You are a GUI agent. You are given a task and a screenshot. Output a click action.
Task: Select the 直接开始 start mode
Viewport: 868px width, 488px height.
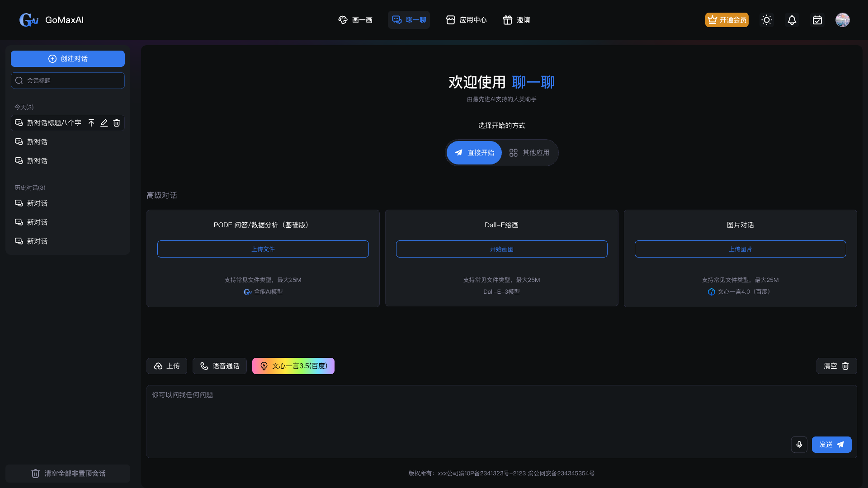[x=474, y=153]
